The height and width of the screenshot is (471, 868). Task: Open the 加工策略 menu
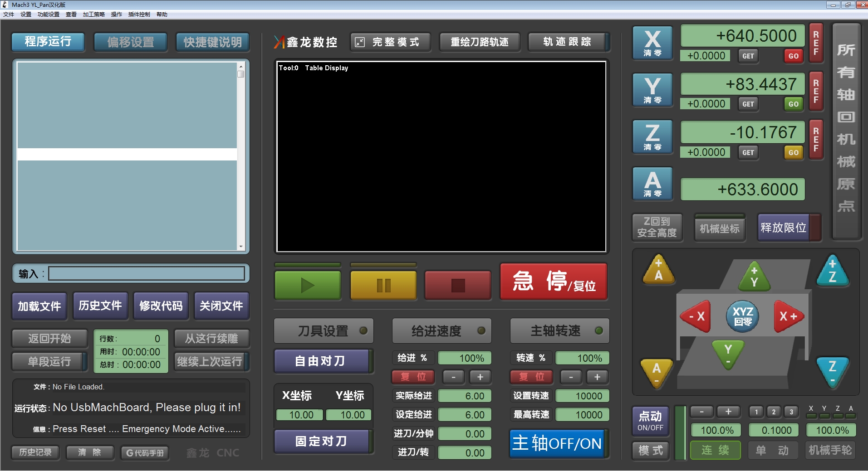tap(94, 15)
